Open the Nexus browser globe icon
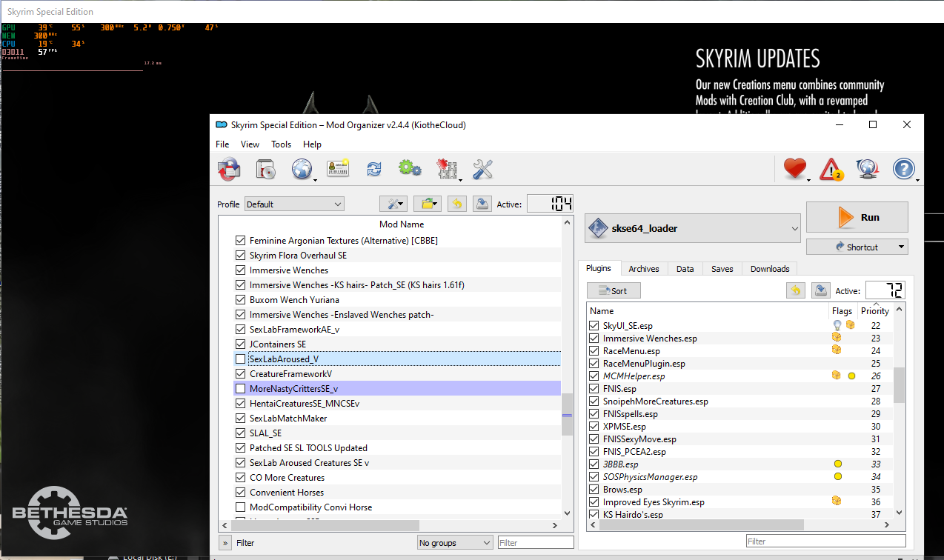944x560 pixels. [x=302, y=169]
